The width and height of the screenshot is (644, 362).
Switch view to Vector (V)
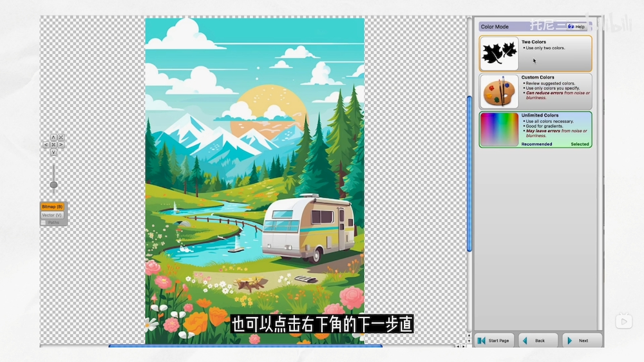tap(52, 215)
